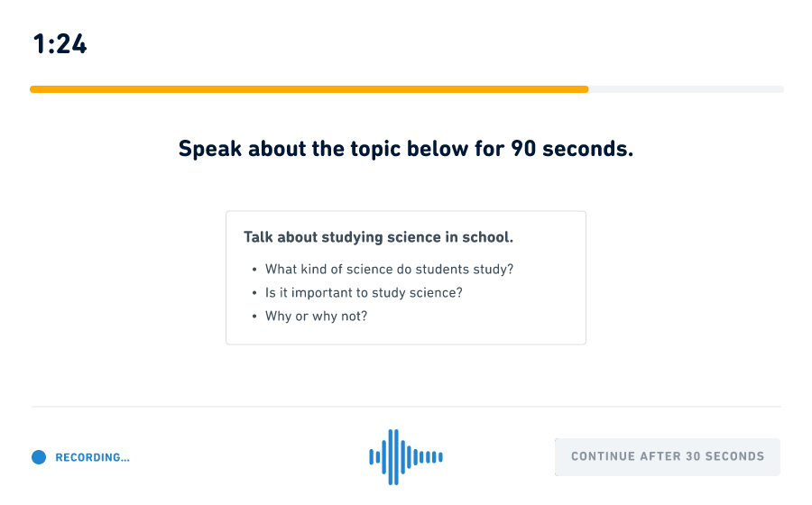Click the RECORDING... status label
Viewport: 812px width, 505px height.
click(93, 457)
